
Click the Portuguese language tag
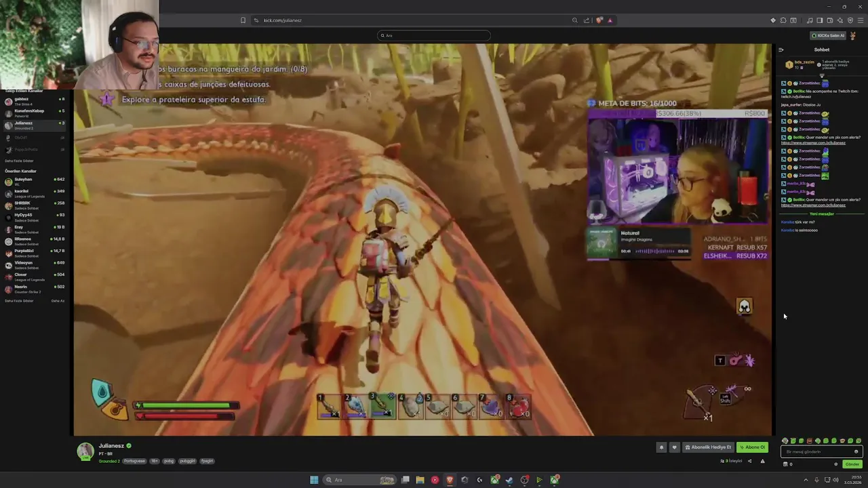coord(134,461)
